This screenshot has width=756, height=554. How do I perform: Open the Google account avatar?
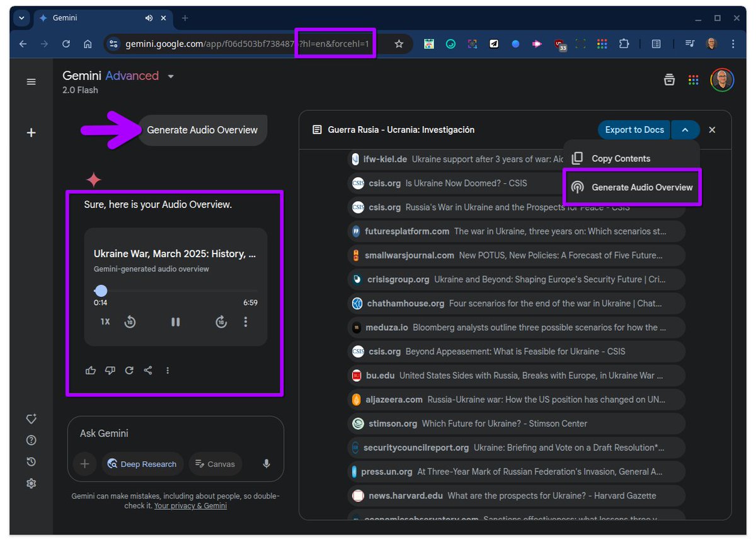(x=722, y=80)
